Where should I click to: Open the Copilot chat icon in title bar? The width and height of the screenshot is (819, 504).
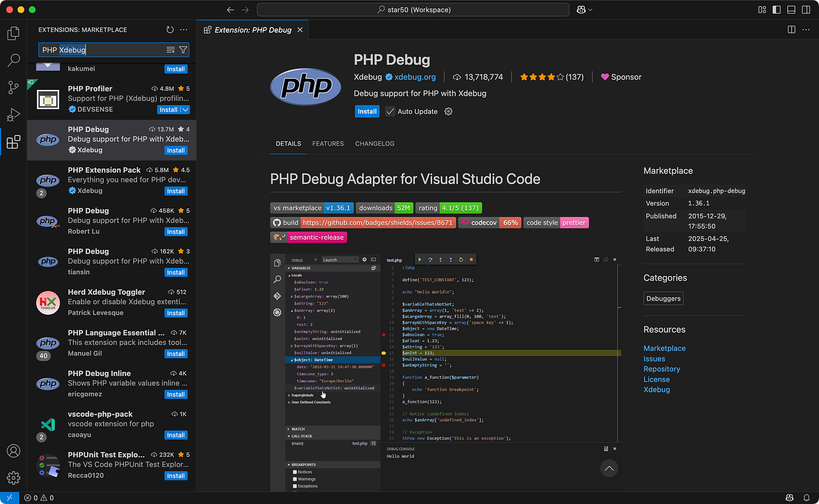coord(581,10)
